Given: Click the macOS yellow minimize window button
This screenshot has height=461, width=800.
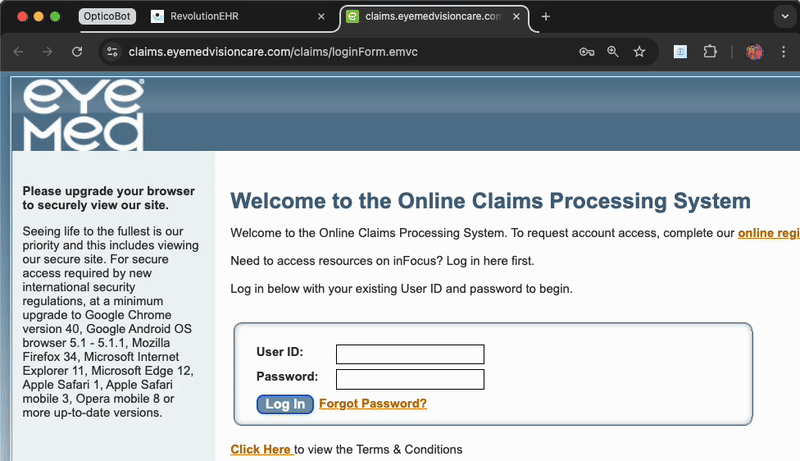Looking at the screenshot, I should (x=38, y=16).
